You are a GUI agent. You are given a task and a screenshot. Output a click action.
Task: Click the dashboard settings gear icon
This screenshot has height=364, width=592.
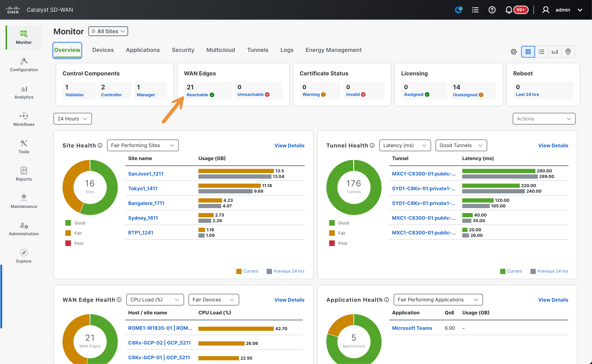coord(514,52)
